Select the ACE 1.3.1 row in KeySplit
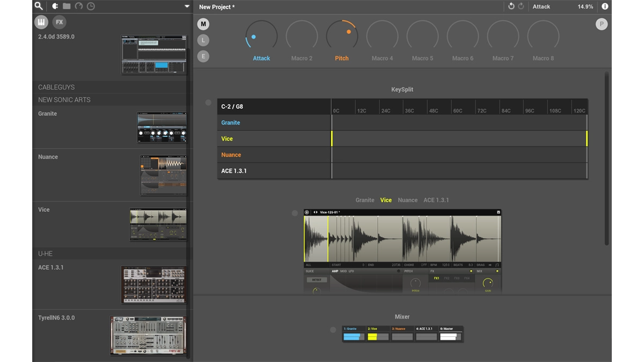Viewport: 644px width, 362px height. pyautogui.click(x=402, y=171)
